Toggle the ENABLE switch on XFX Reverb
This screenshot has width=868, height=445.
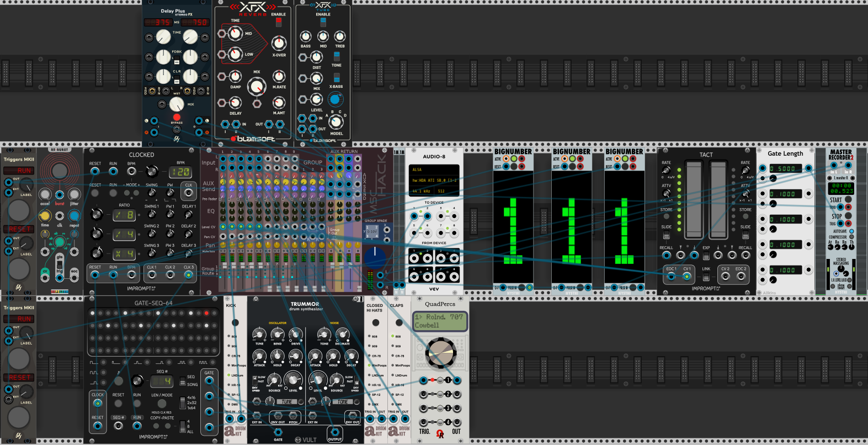279,22
